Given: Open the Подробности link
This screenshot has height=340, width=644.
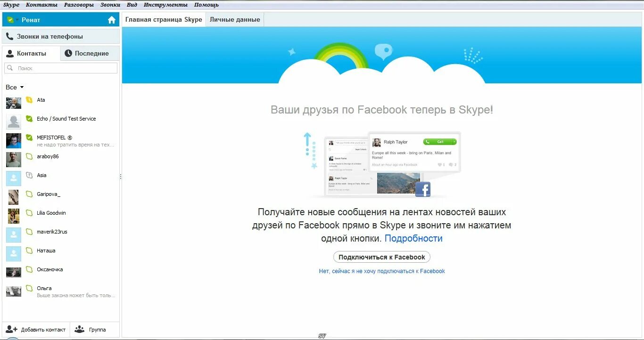Looking at the screenshot, I should coord(413,238).
